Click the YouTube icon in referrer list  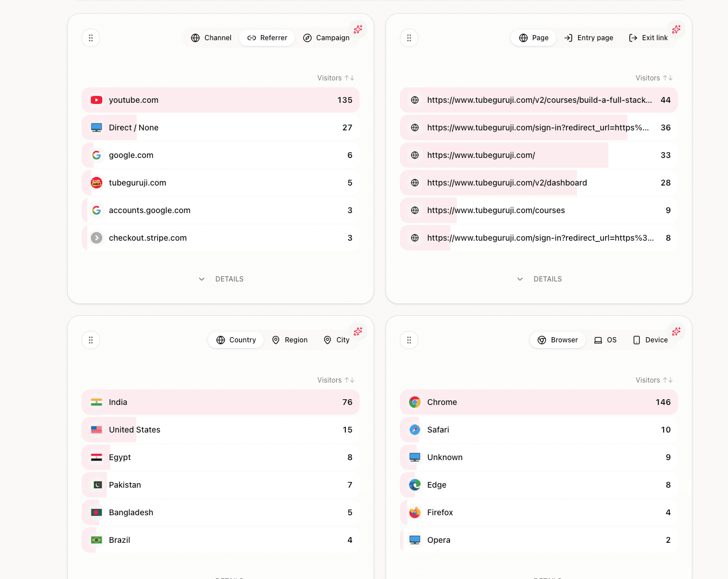tap(97, 100)
